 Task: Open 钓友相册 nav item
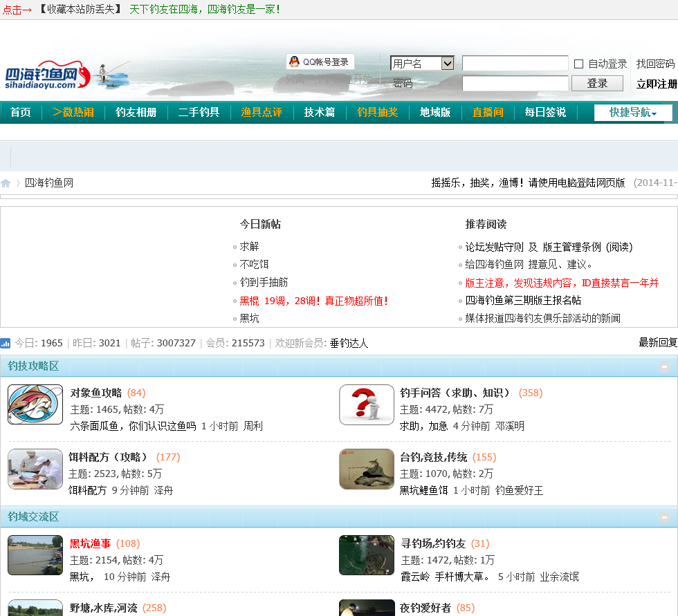[x=136, y=112]
